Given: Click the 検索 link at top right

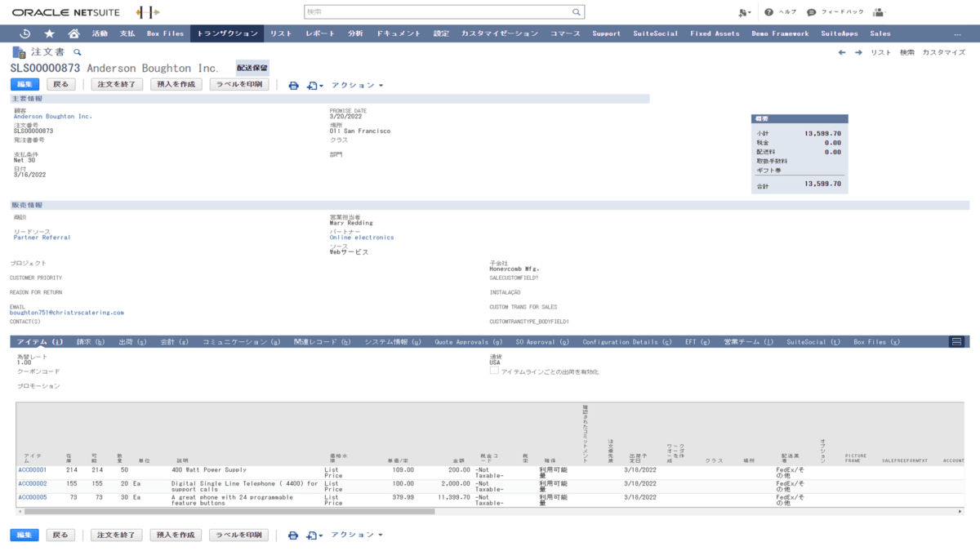Looking at the screenshot, I should point(907,52).
